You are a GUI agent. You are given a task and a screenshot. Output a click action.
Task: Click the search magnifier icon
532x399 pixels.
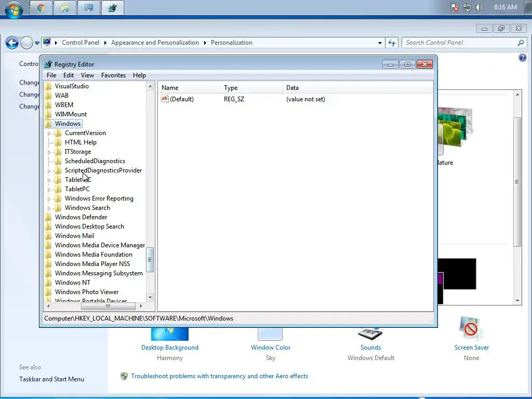521,43
